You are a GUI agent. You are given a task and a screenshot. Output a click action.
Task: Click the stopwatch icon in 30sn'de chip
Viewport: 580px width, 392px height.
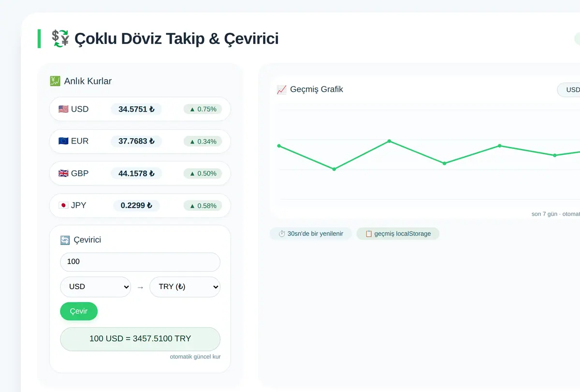pyautogui.click(x=282, y=233)
